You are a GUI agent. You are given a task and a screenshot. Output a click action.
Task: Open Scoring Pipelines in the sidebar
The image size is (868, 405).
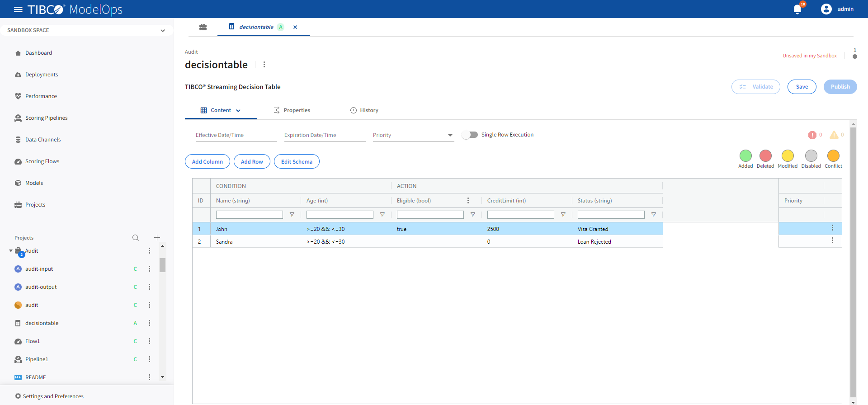click(x=46, y=118)
